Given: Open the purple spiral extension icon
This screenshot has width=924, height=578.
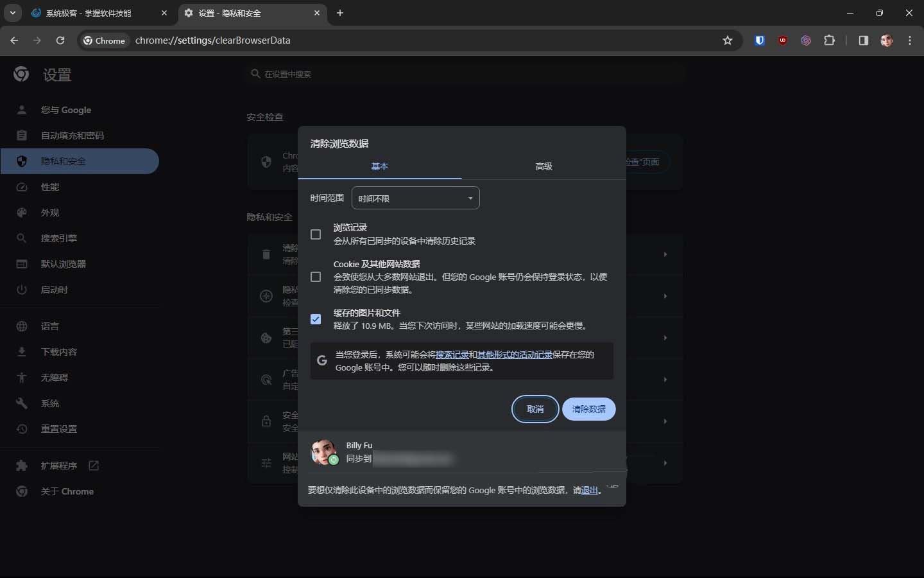Looking at the screenshot, I should click(806, 40).
